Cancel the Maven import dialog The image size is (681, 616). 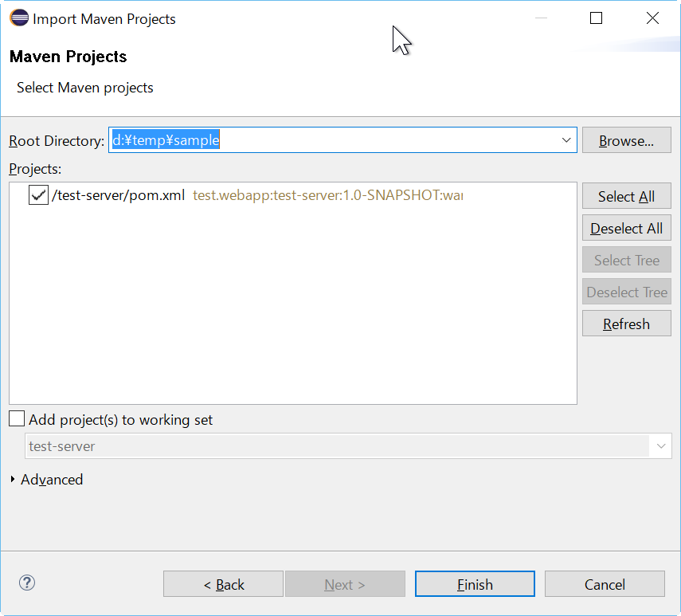(x=604, y=583)
